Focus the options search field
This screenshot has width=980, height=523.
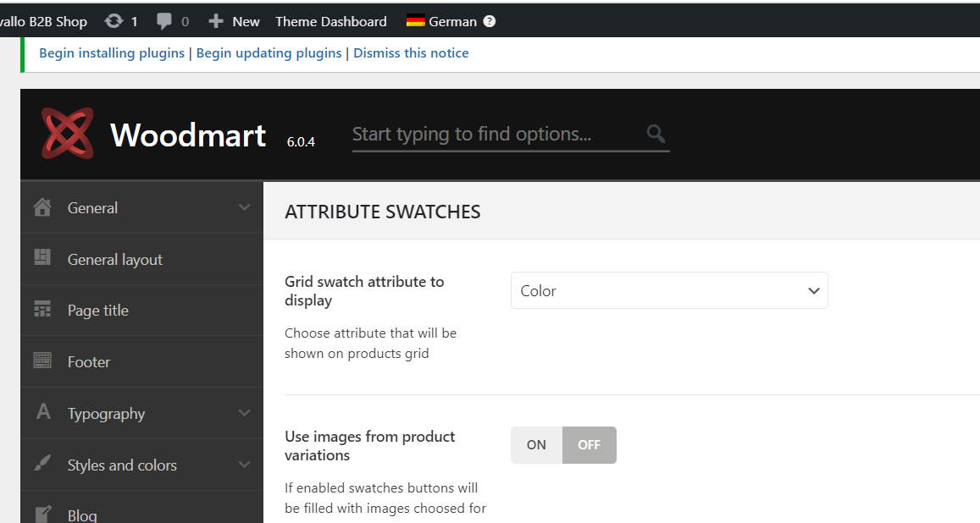(496, 134)
